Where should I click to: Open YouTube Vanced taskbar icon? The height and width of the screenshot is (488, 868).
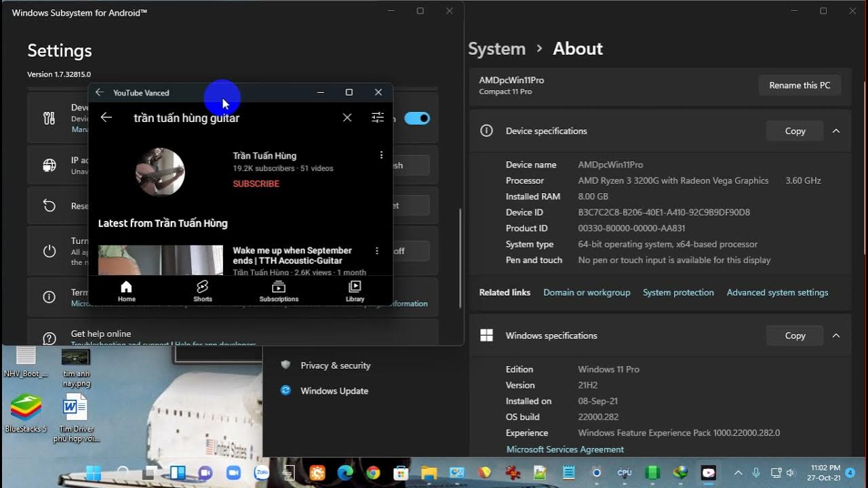[x=709, y=472]
